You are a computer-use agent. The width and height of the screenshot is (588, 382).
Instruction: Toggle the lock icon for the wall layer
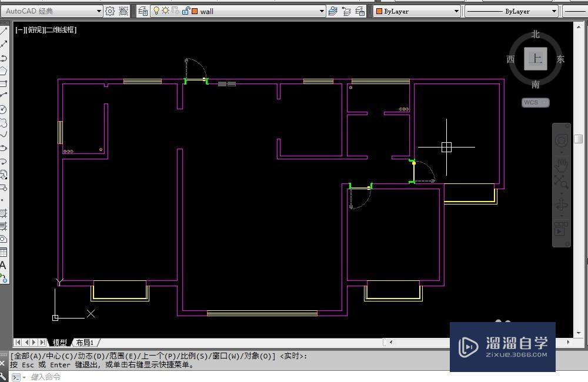coord(187,11)
